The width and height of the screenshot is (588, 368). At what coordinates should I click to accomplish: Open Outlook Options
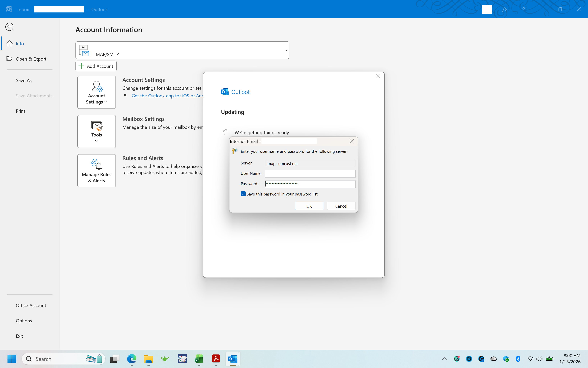pos(24,320)
